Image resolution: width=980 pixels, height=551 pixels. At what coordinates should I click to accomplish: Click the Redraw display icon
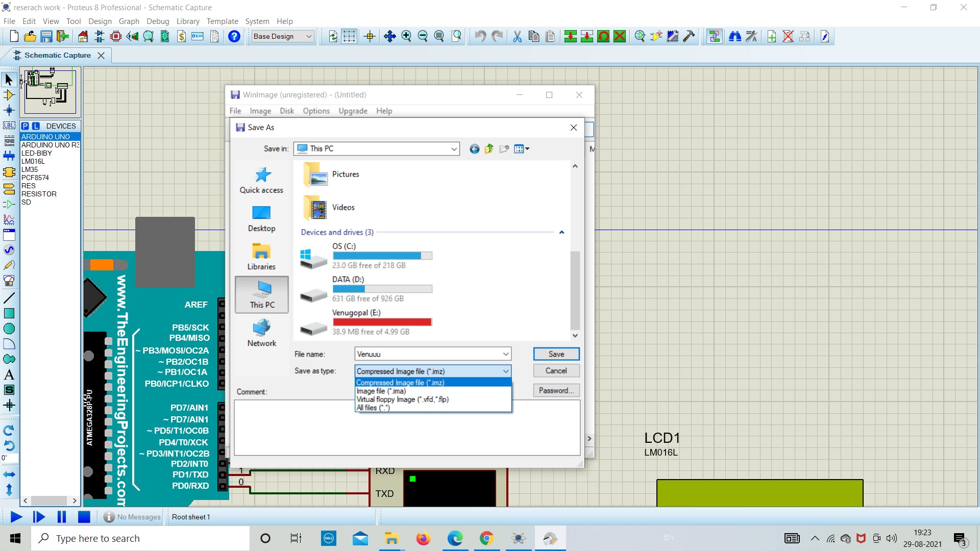pos(333,36)
